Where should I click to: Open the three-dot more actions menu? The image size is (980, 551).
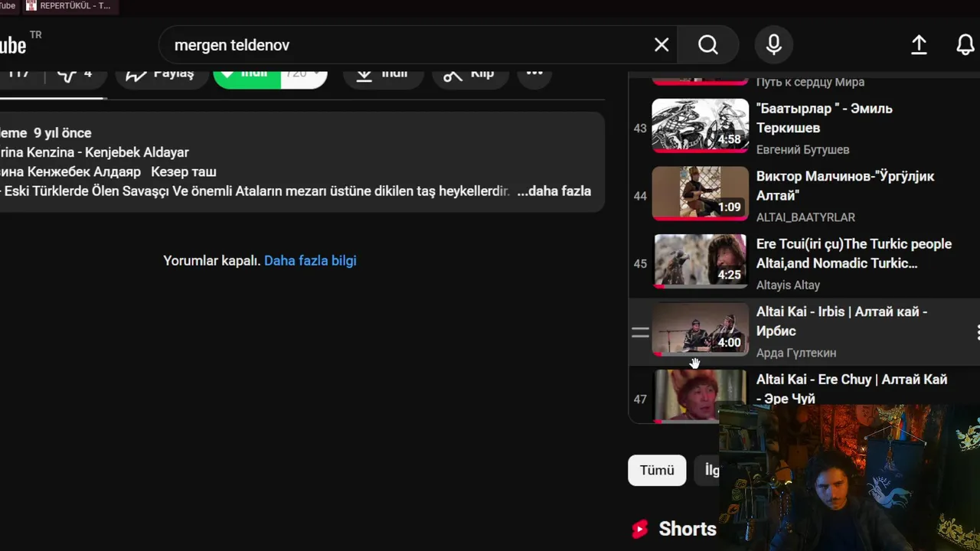534,73
